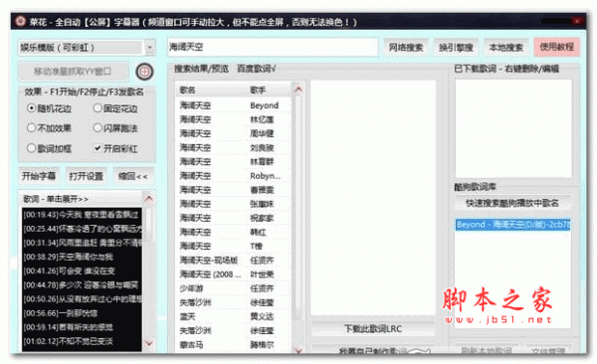Open the 使用教程 tutorial button
Viewport: 597px width, 364px height.
tap(556, 47)
